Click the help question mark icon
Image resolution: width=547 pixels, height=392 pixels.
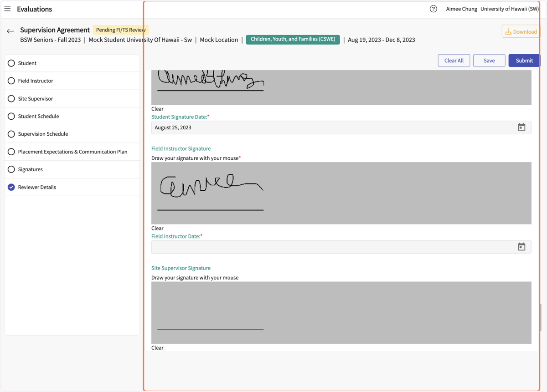click(x=433, y=9)
